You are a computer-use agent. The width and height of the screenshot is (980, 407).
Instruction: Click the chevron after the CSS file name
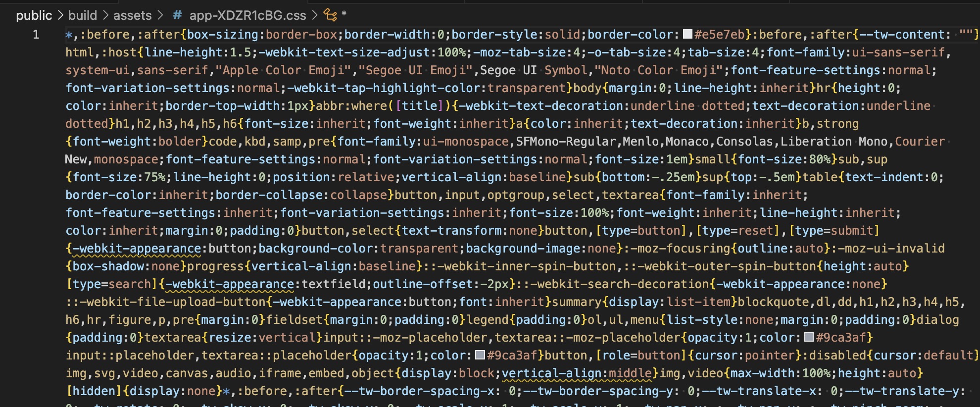click(x=315, y=15)
